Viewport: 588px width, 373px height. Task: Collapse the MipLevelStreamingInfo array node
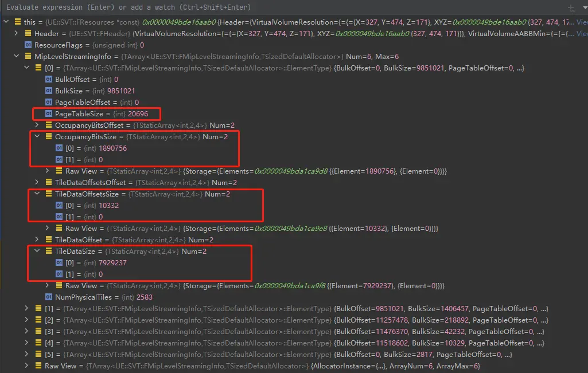16,56
